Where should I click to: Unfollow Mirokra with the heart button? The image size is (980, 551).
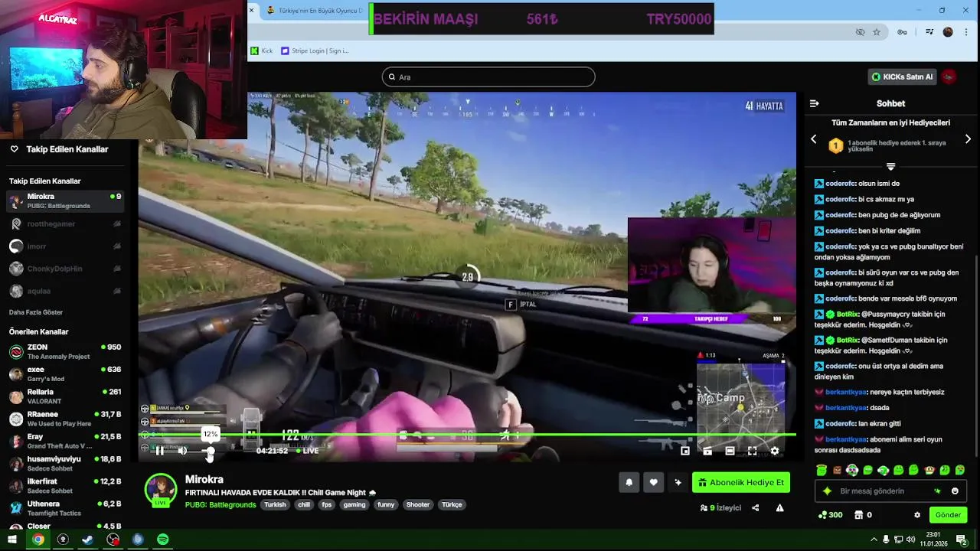pyautogui.click(x=653, y=482)
